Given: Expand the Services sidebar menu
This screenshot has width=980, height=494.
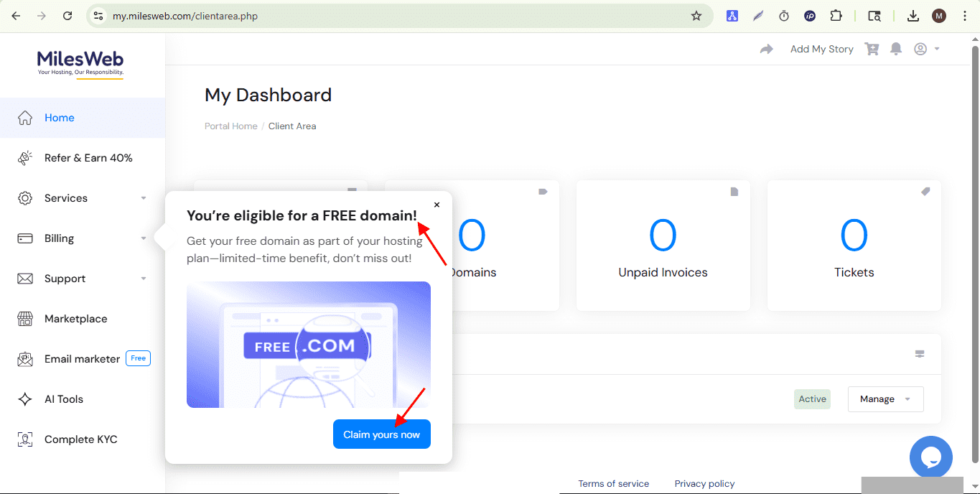Looking at the screenshot, I should pyautogui.click(x=83, y=198).
